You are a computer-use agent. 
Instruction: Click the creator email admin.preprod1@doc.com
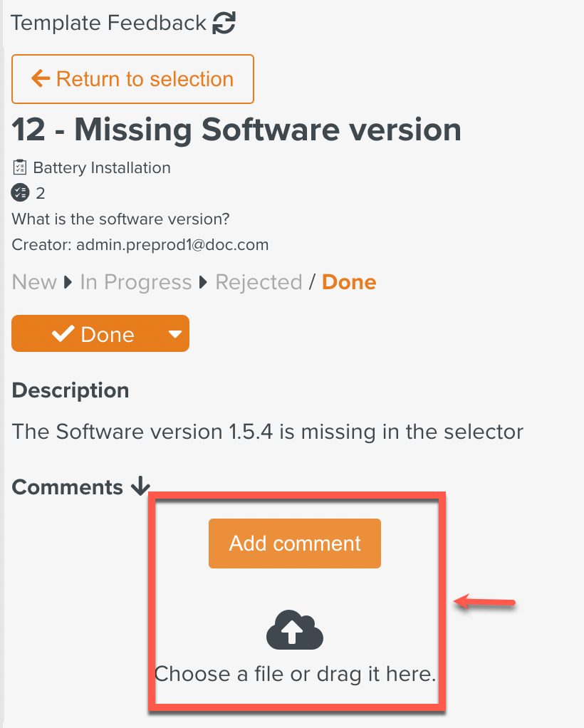point(172,245)
